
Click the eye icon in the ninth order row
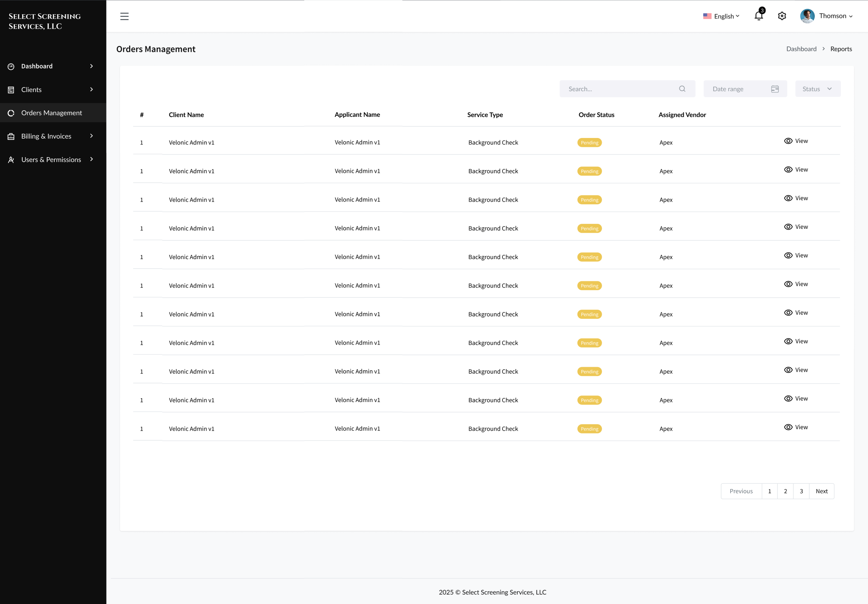pos(788,370)
